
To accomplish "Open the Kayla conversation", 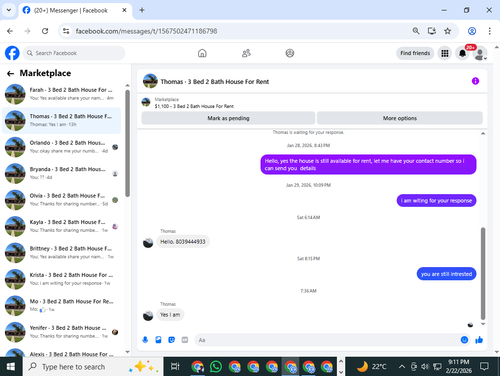I will (62, 226).
